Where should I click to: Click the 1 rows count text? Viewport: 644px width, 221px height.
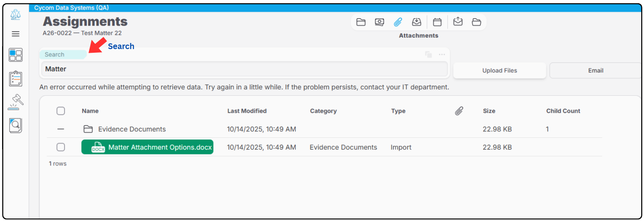coord(58,163)
